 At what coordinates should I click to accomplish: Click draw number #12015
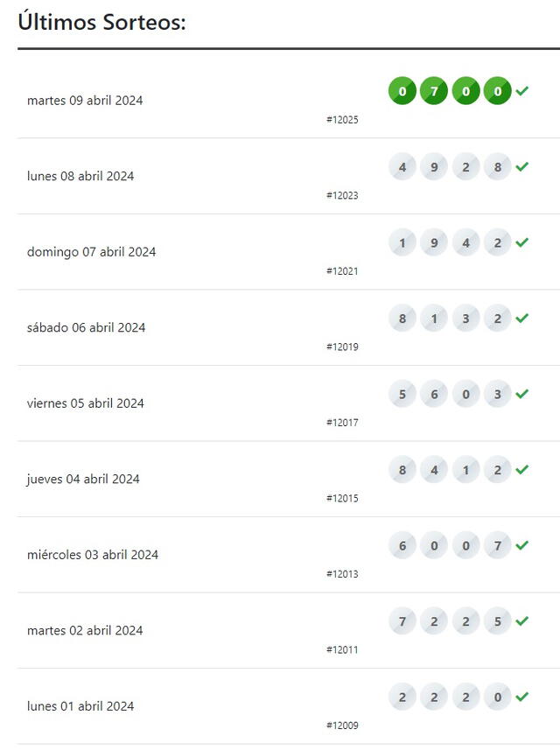pos(342,498)
